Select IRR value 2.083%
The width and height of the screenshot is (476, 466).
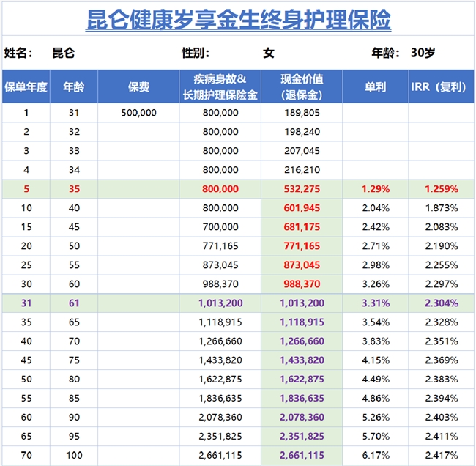(442, 227)
